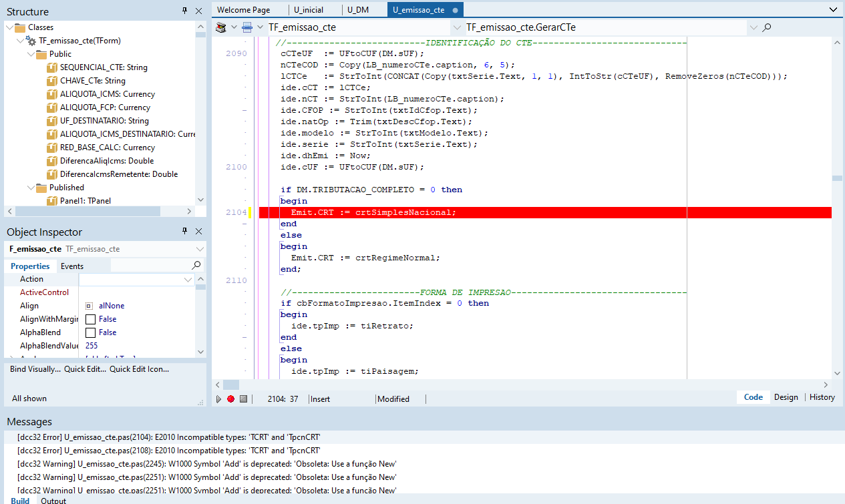Open the Object Inspector component selector dropdown
The width and height of the screenshot is (845, 504).
click(x=199, y=249)
